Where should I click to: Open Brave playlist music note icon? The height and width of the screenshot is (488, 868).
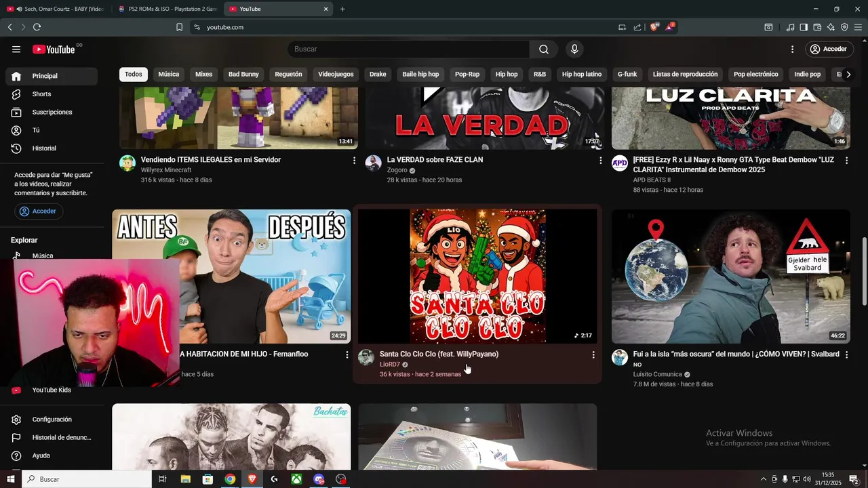[x=790, y=27]
